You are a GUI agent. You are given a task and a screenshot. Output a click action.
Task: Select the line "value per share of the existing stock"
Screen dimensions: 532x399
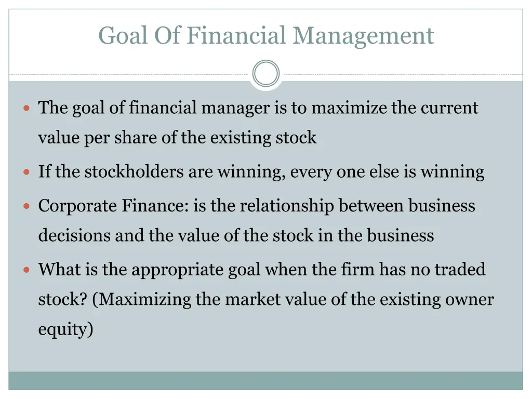(x=177, y=138)
